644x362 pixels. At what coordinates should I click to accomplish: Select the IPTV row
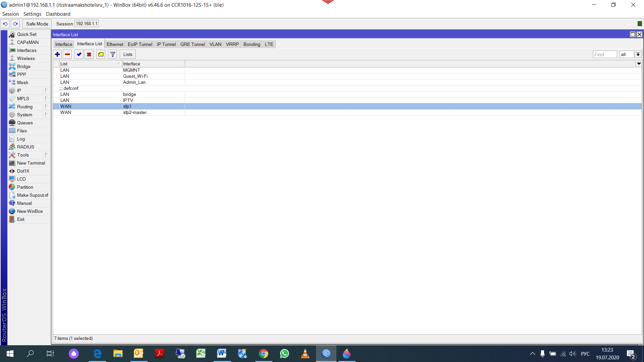(347, 100)
